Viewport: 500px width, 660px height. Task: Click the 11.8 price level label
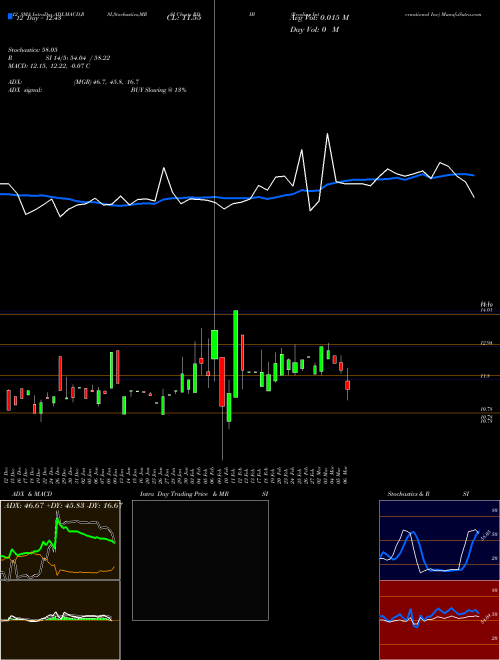coord(484,376)
